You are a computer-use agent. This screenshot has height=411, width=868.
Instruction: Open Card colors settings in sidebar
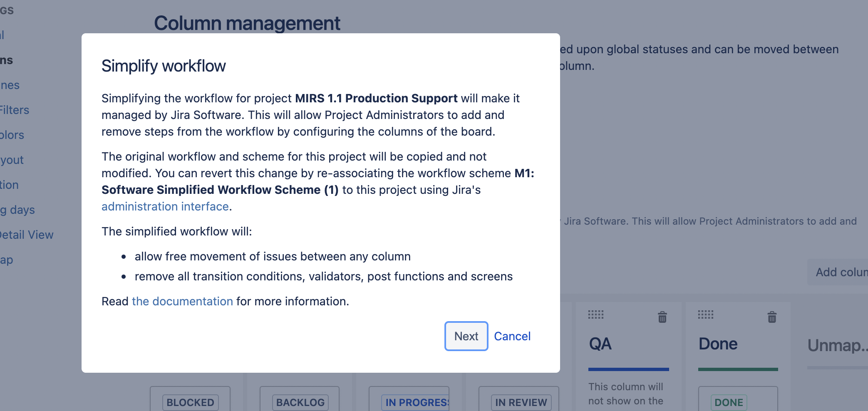[x=12, y=135]
